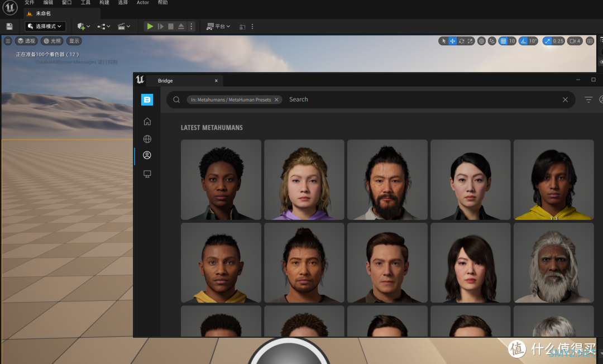Select the rotate gizmo tool

pyautogui.click(x=462, y=41)
